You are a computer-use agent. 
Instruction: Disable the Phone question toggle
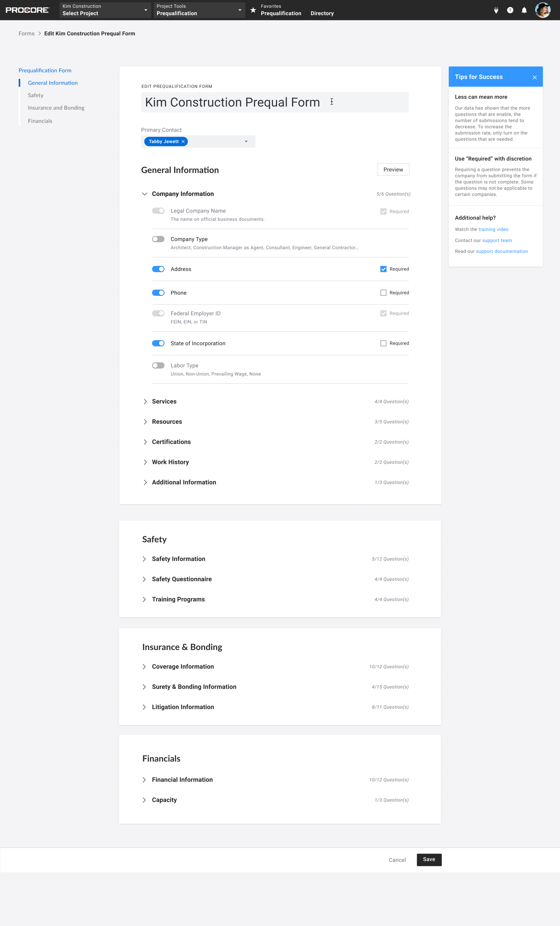click(158, 293)
